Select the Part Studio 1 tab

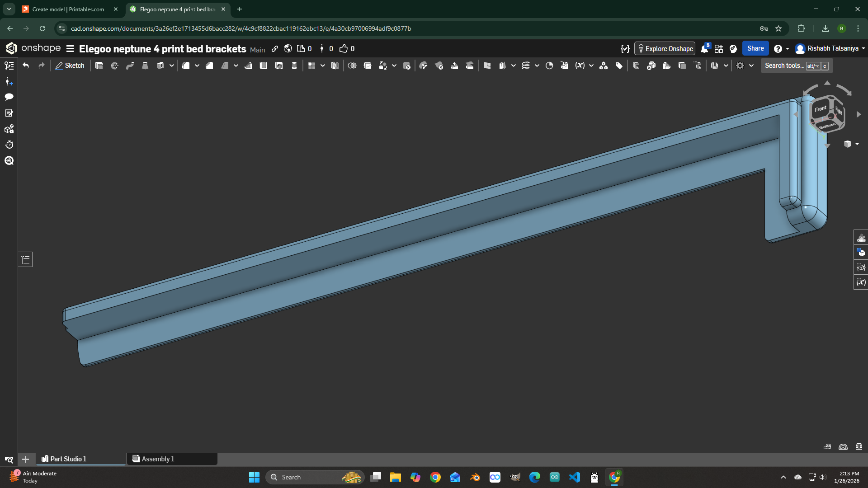80,459
